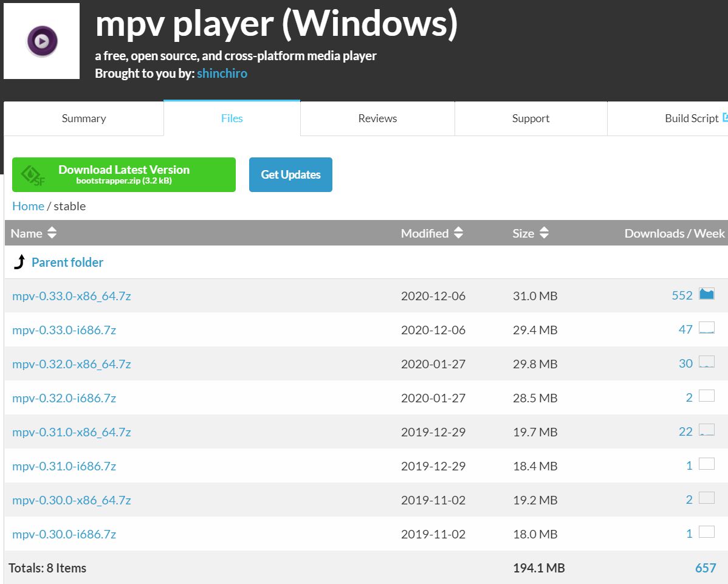The image size is (728, 584).
Task: Sort files by Size arrows
Action: (x=544, y=233)
